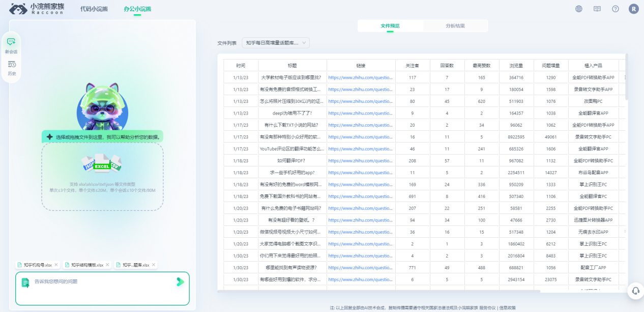Click the upload file icon in chat box
Image resolution: width=644 pixels, height=312 pixels.
[x=25, y=283]
